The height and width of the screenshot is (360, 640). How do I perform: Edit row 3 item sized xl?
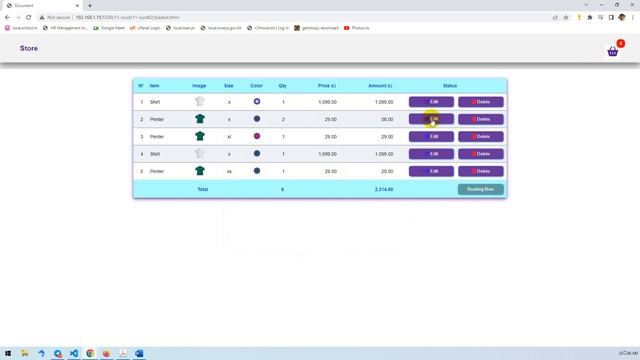click(x=431, y=137)
